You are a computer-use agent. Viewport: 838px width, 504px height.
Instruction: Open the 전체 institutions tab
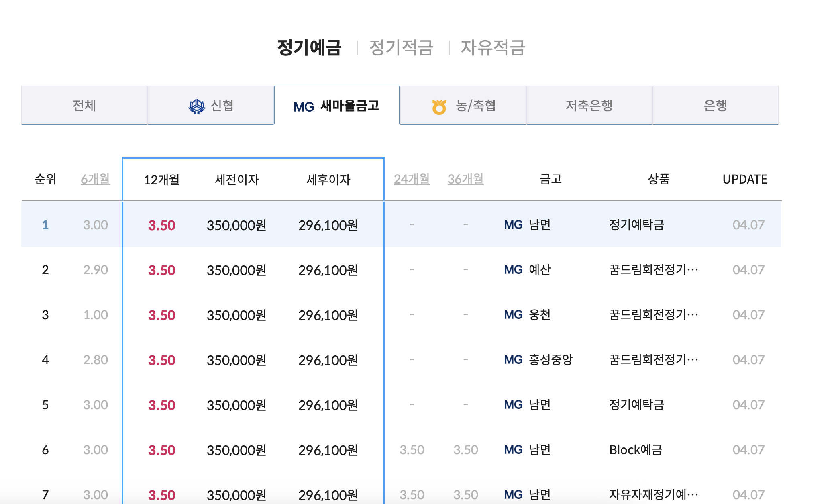[84, 106]
